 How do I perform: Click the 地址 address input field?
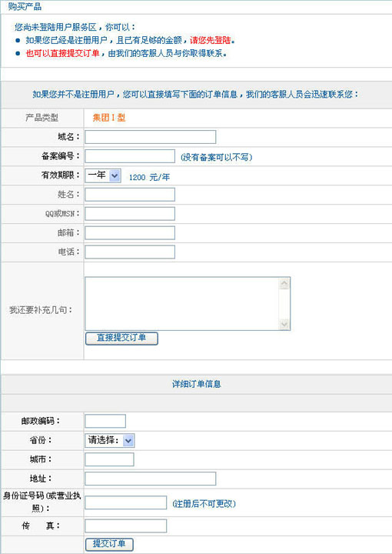click(x=151, y=479)
